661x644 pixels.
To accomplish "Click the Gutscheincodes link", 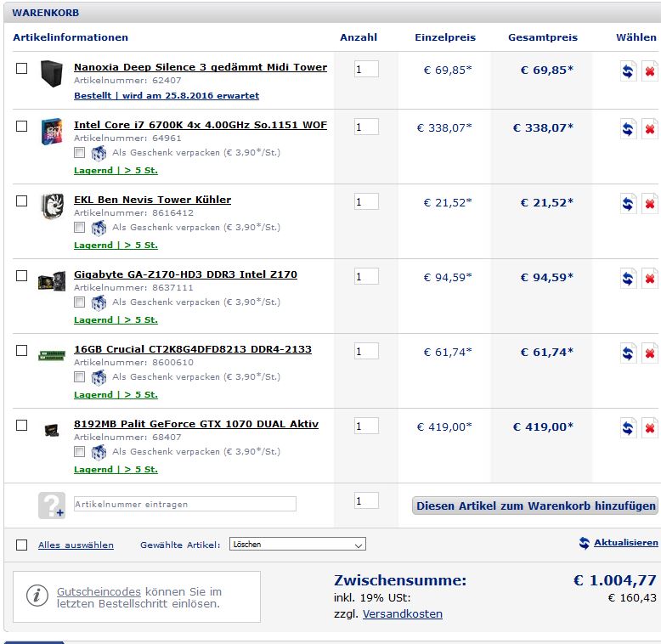I will point(99,591).
